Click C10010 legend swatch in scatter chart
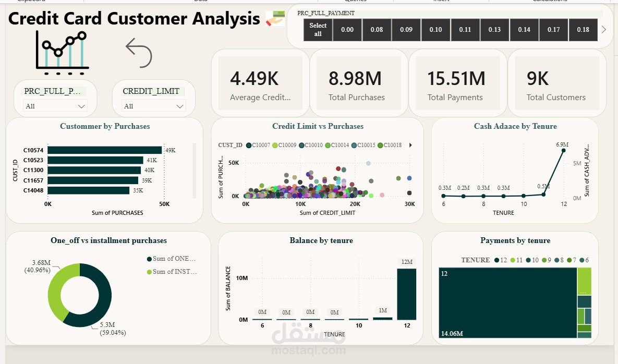The height and width of the screenshot is (364, 618). 301,145
